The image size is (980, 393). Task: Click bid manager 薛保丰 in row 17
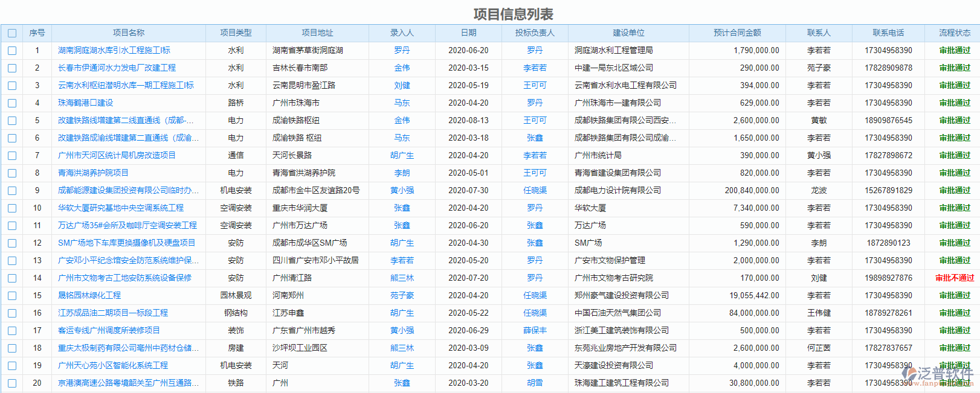point(535,331)
